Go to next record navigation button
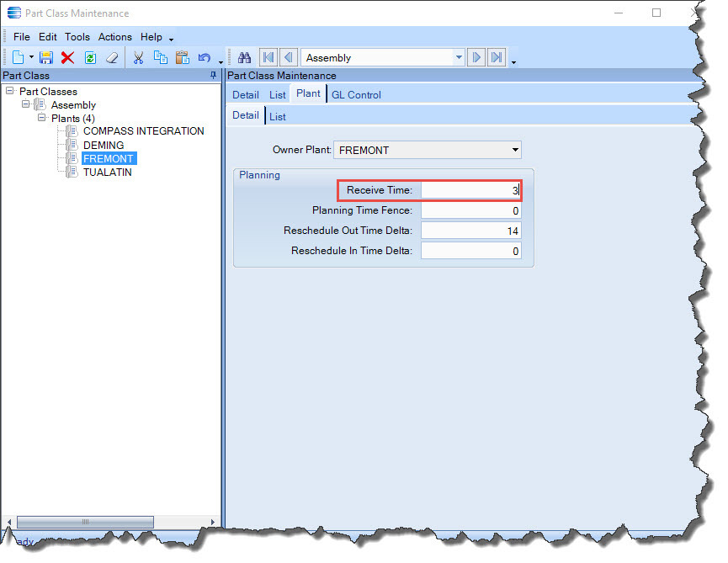This screenshot has height=563, width=728. click(x=476, y=57)
